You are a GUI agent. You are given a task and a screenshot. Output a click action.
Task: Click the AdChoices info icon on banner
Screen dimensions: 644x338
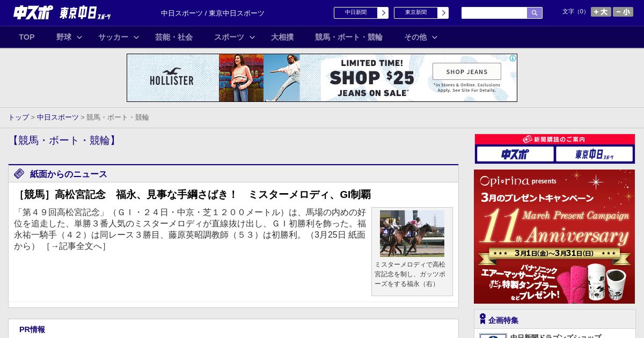513,58
